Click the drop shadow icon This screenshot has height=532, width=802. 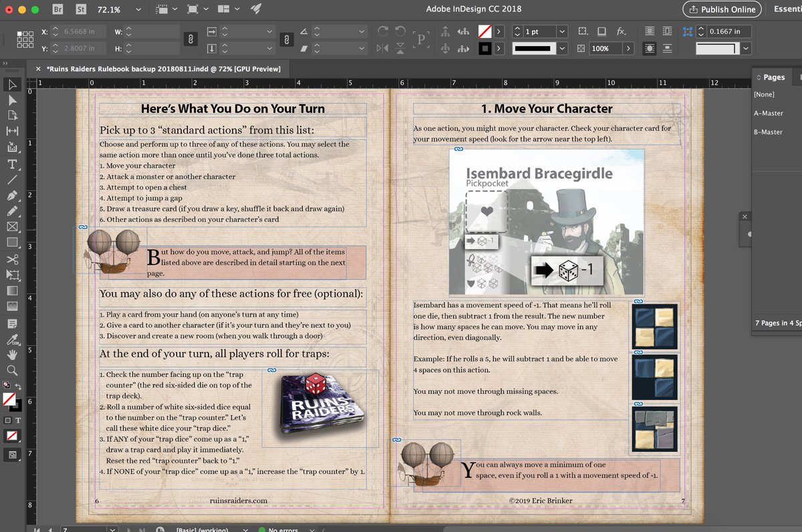(601, 31)
